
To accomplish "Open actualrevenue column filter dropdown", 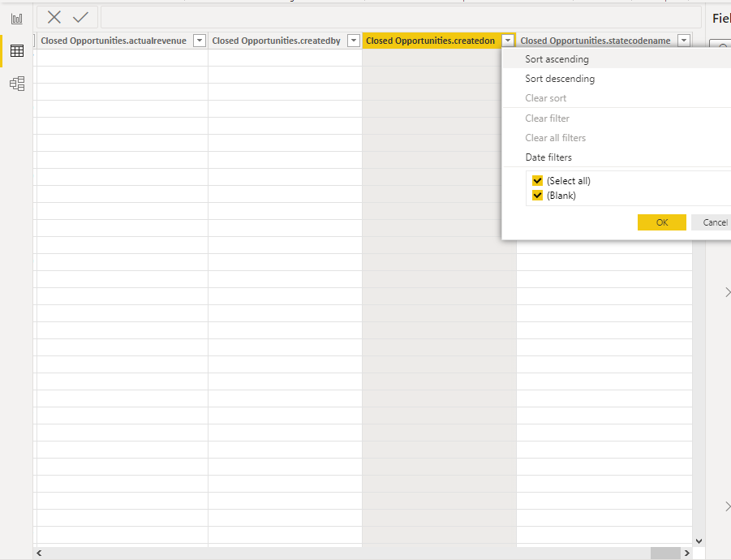I will (x=200, y=41).
